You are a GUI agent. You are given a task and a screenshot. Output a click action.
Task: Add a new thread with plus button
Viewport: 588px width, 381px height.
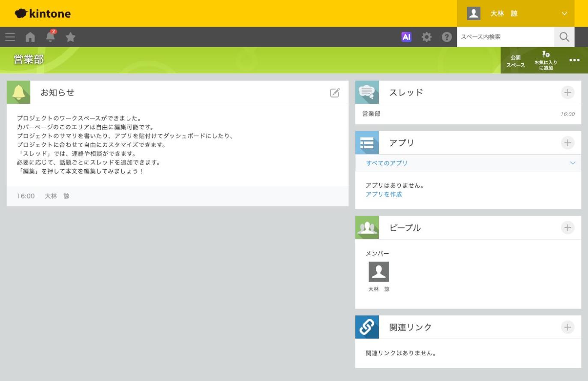(x=567, y=92)
